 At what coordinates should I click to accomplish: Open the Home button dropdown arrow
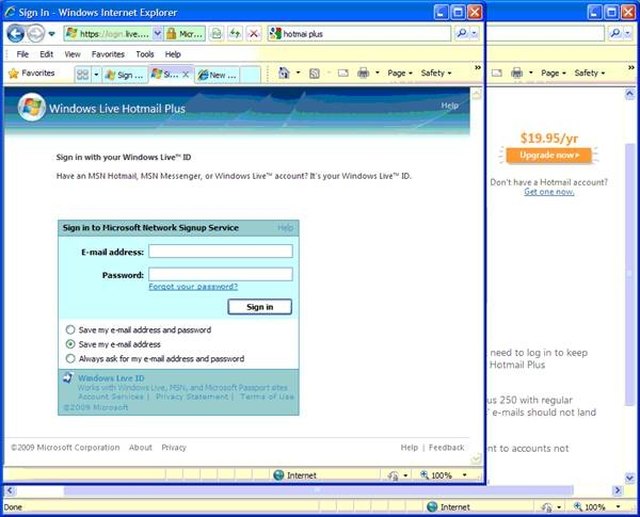click(x=298, y=73)
